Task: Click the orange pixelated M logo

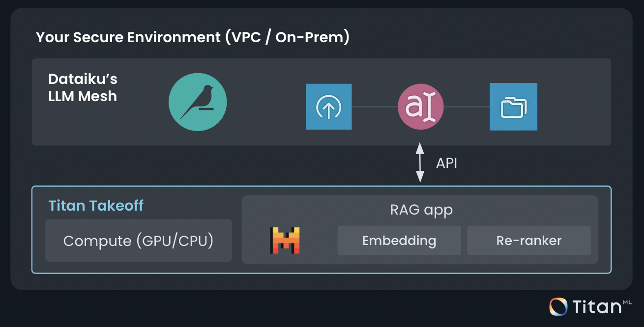Action: [285, 240]
